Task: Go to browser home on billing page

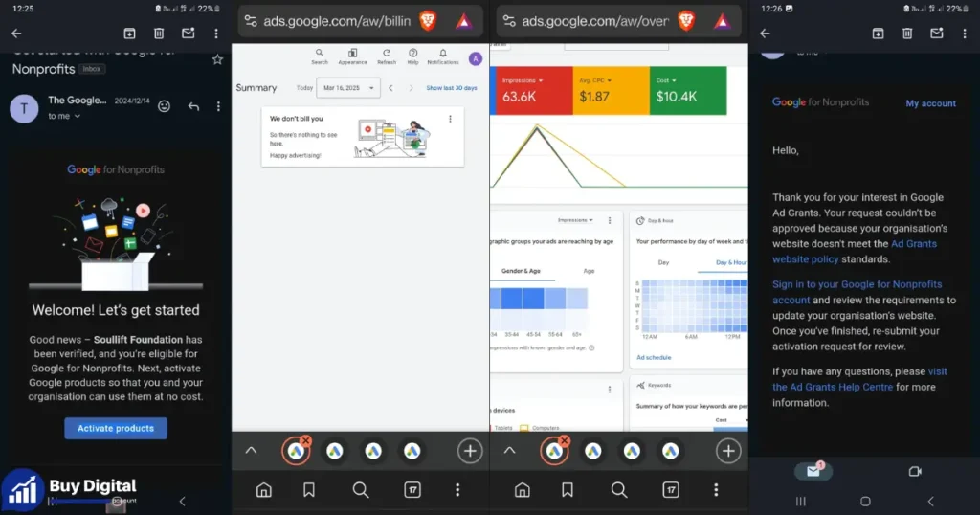Action: pos(264,490)
